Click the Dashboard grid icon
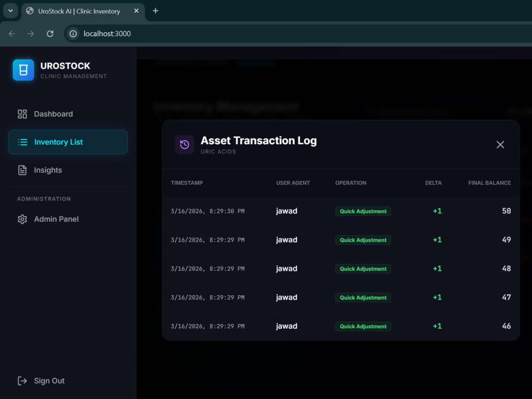 tap(22, 114)
